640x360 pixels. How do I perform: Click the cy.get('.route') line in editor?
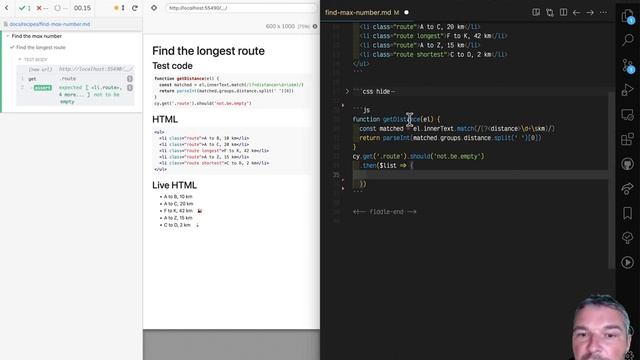(418, 156)
